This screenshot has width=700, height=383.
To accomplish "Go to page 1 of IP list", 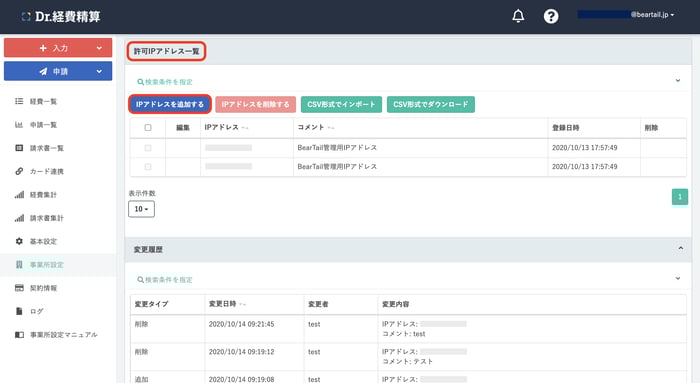I will 680,197.
